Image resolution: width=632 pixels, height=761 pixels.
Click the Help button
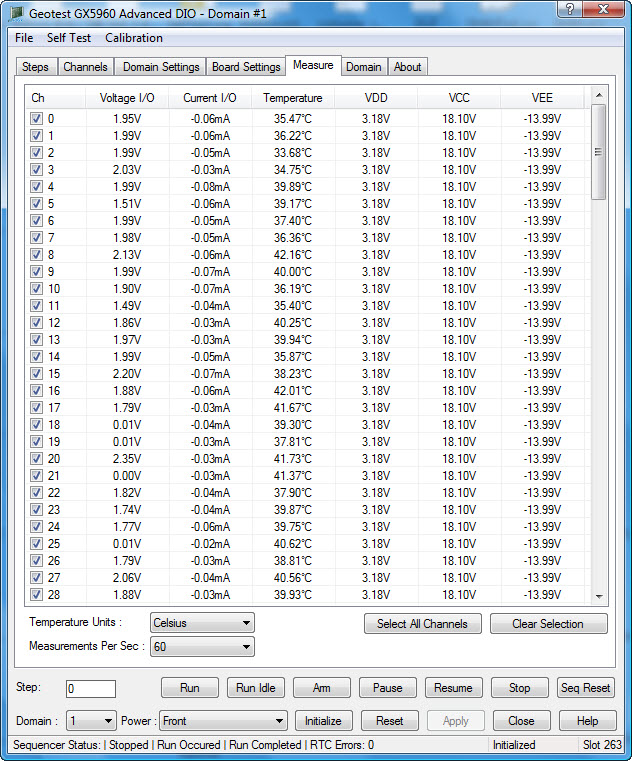[587, 721]
